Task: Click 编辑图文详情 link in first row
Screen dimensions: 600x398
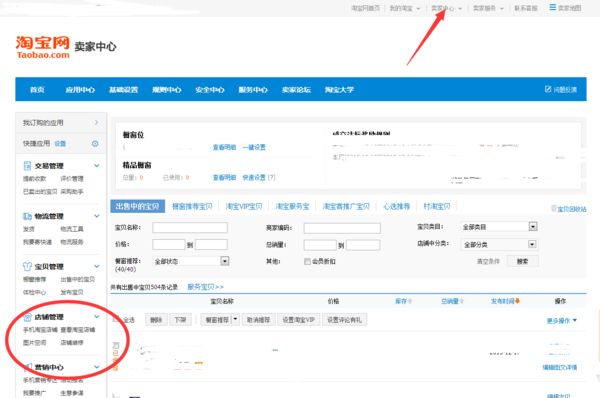Action: click(x=559, y=367)
